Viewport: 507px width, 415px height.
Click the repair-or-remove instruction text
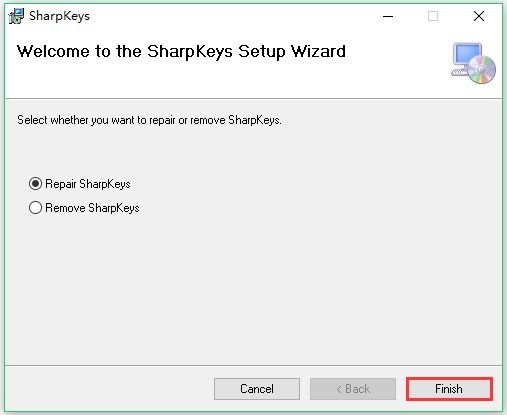pos(149,120)
